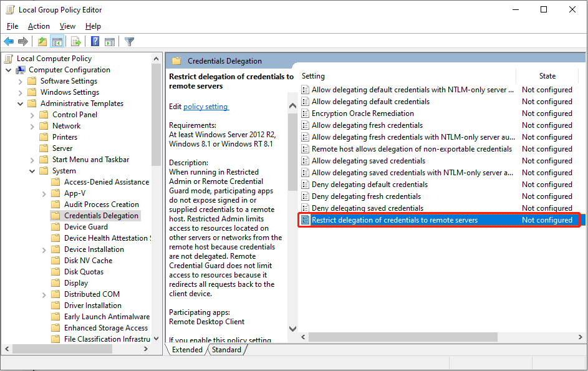Collapse the Administrative Templates node

coord(21,103)
